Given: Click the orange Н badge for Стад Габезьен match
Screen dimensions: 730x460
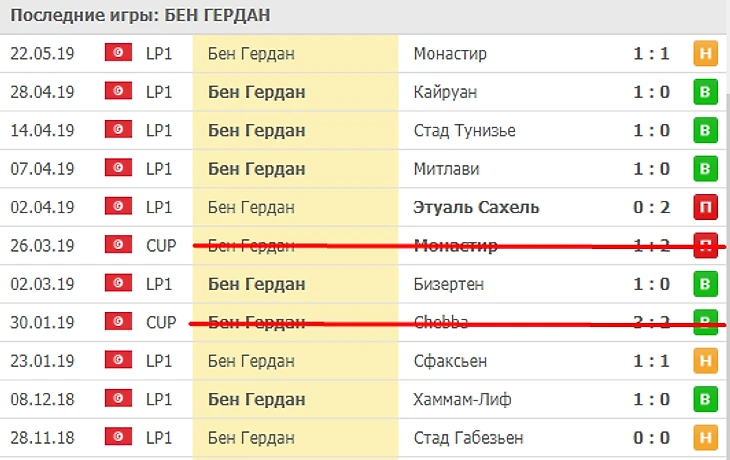Looking at the screenshot, I should (x=706, y=437).
